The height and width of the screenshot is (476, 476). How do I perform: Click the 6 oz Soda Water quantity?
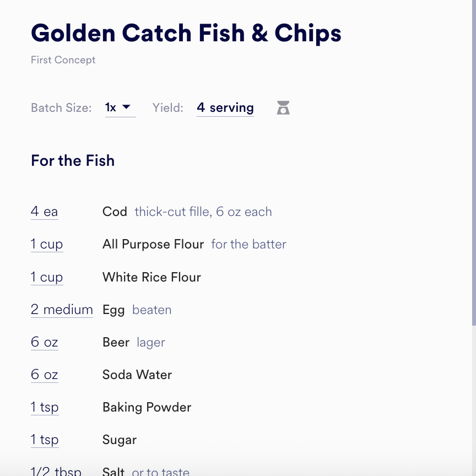(x=44, y=375)
